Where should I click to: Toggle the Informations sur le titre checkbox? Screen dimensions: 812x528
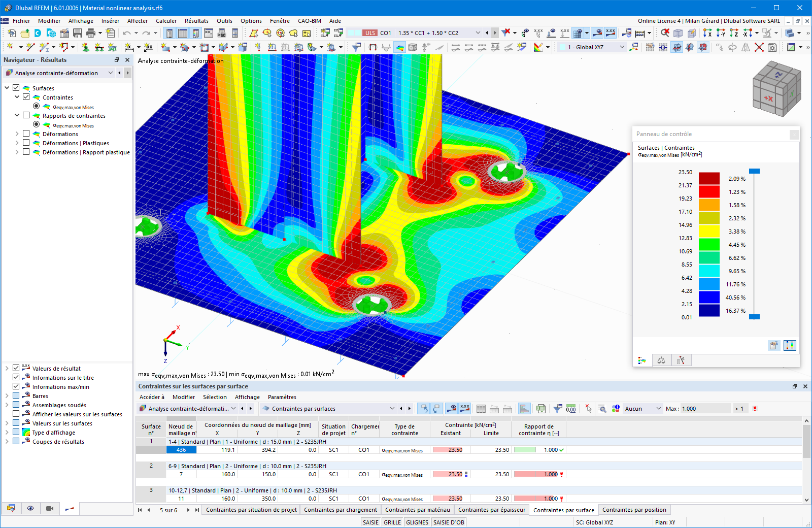pos(16,377)
